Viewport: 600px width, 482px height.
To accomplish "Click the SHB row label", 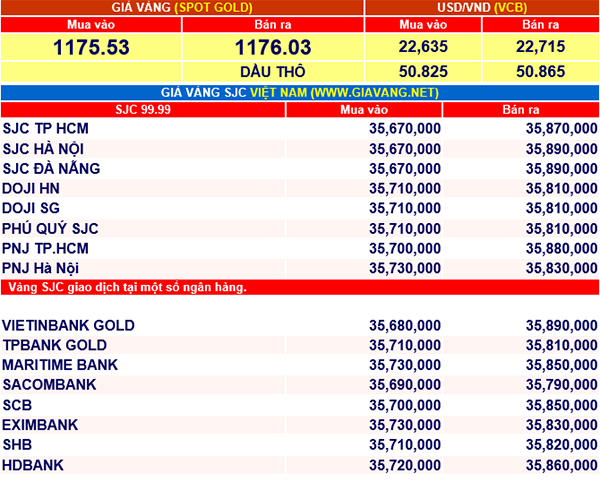I will 17,445.
